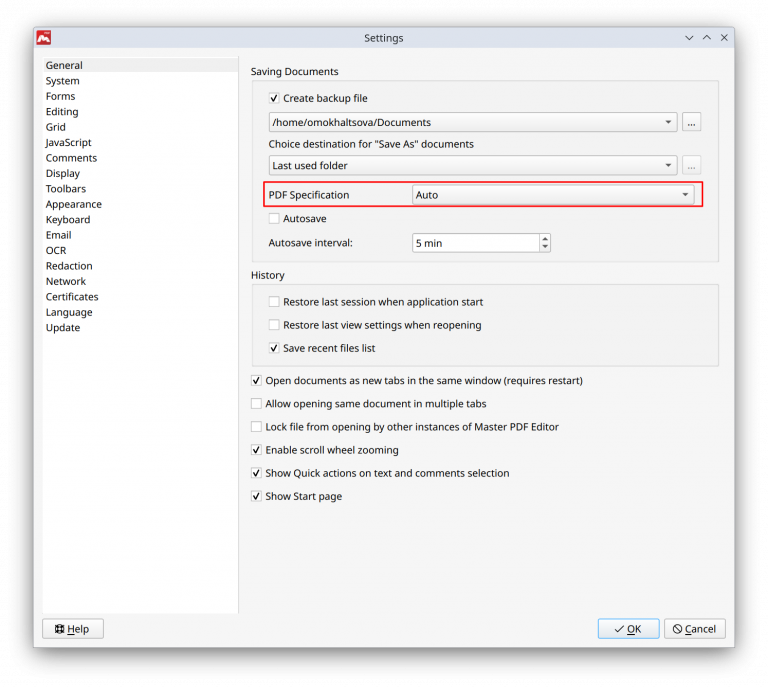Click the Cancel button

(694, 629)
